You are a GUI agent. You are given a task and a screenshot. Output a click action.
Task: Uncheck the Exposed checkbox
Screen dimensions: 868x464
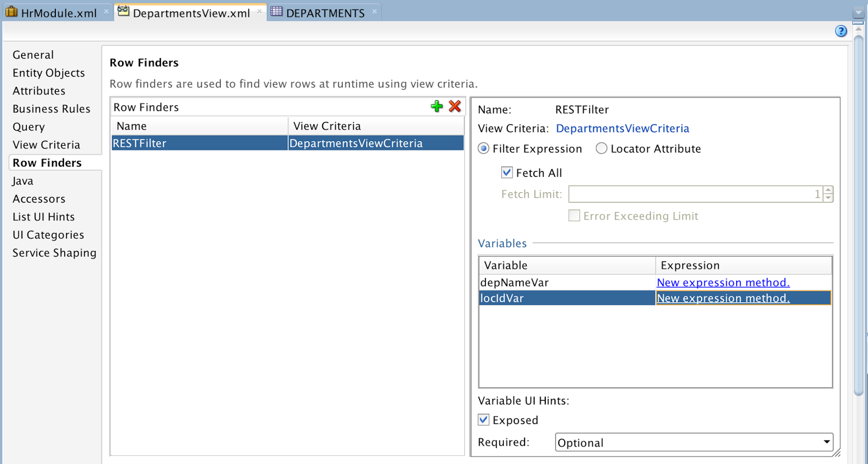[483, 419]
